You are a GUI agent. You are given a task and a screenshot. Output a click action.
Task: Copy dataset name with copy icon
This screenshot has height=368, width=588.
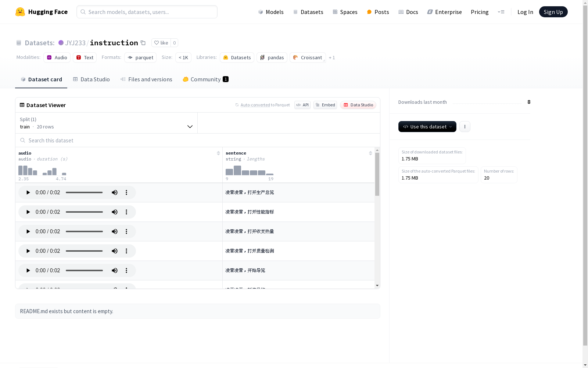[x=143, y=43]
